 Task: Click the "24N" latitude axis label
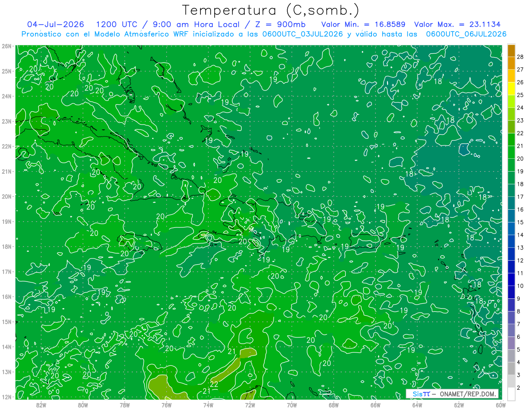tap(6, 96)
